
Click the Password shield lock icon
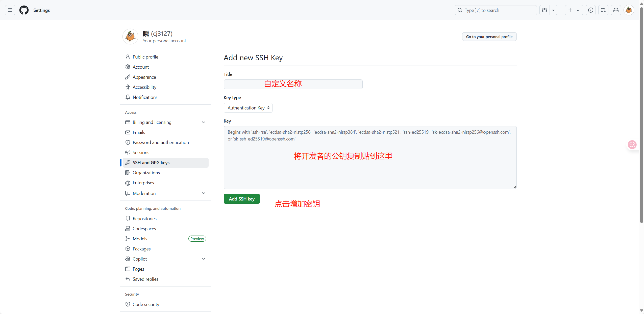[x=128, y=142]
